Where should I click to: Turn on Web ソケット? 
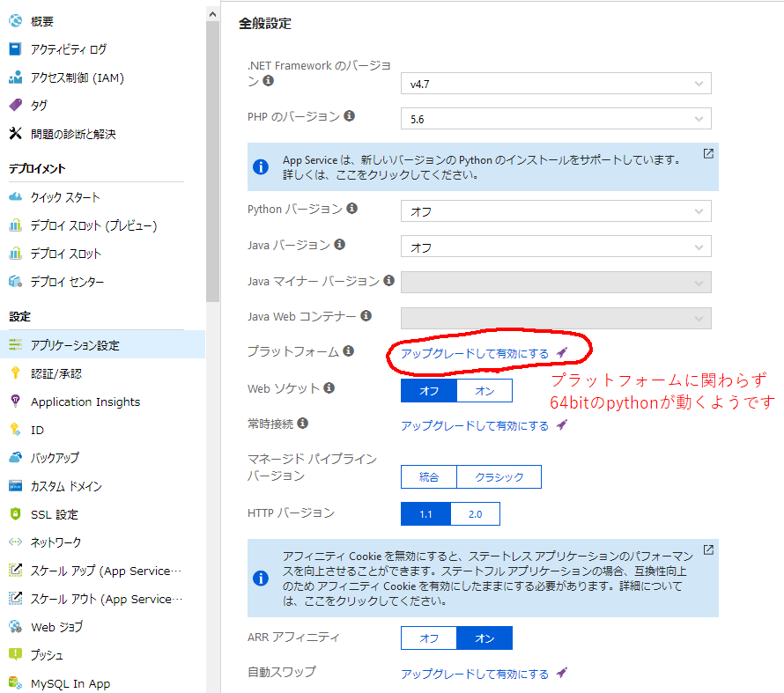(x=484, y=390)
